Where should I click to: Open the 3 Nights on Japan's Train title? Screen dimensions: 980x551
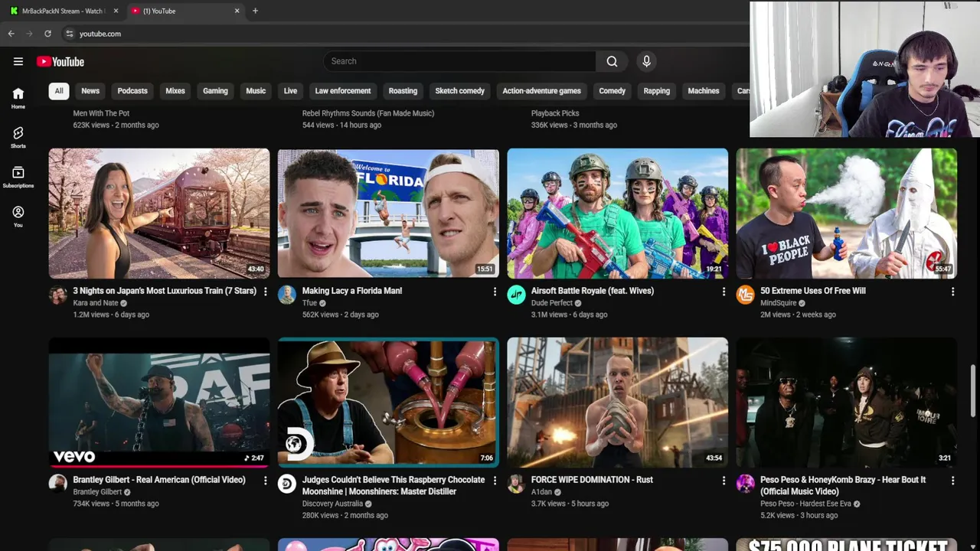click(165, 291)
